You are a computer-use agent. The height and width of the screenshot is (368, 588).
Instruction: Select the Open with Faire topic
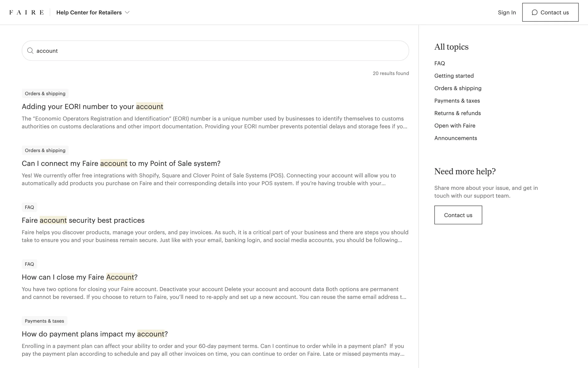(x=454, y=126)
